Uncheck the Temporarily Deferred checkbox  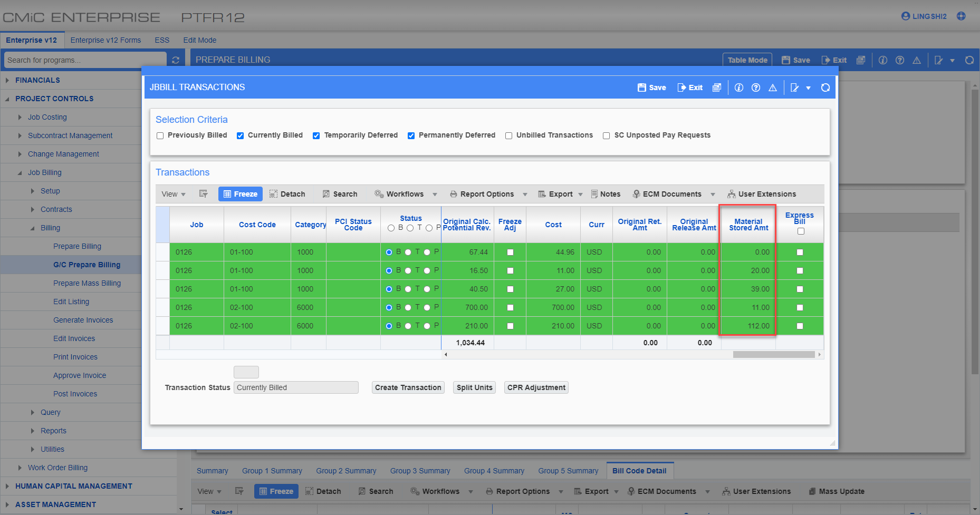click(x=316, y=135)
